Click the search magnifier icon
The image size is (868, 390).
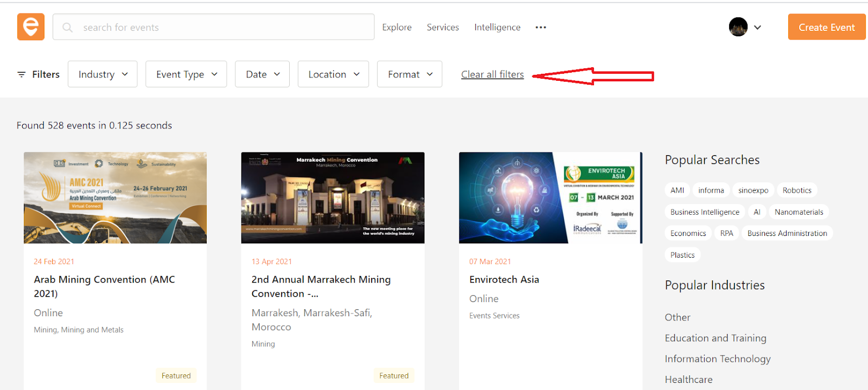(x=67, y=27)
